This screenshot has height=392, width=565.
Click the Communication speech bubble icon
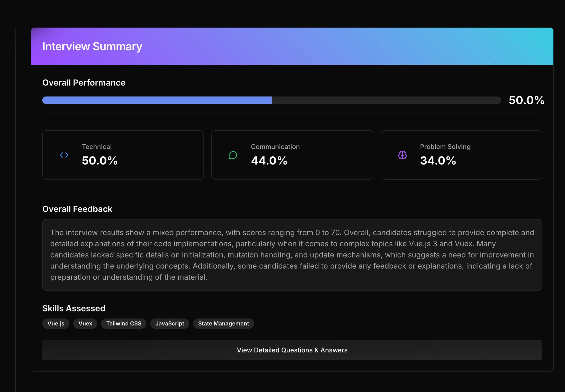[233, 155]
